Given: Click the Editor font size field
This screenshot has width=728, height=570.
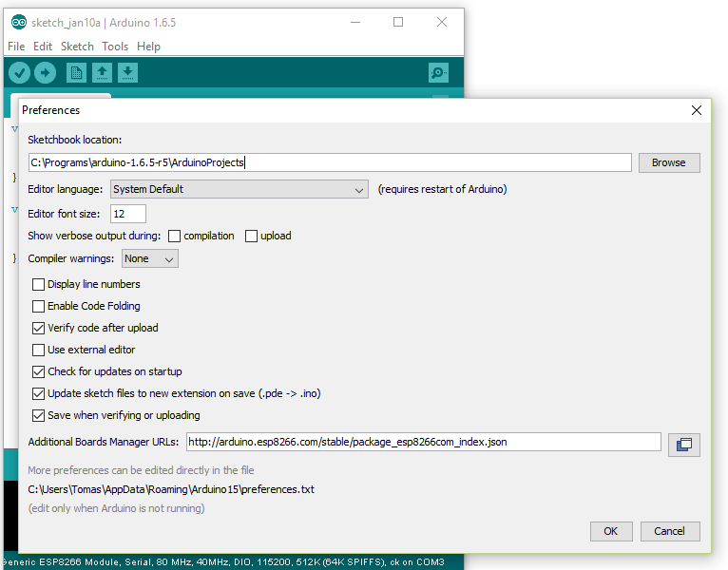Looking at the screenshot, I should coord(128,214).
